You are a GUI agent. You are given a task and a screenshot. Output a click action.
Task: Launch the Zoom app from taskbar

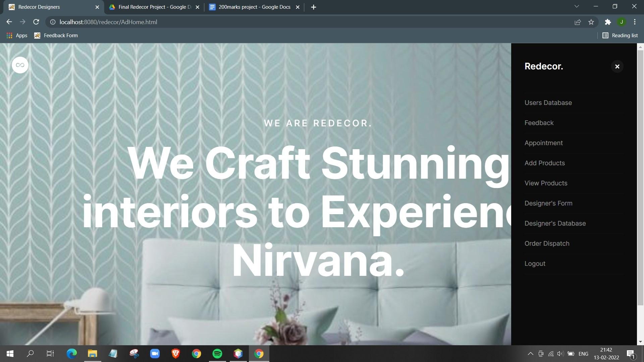155,354
